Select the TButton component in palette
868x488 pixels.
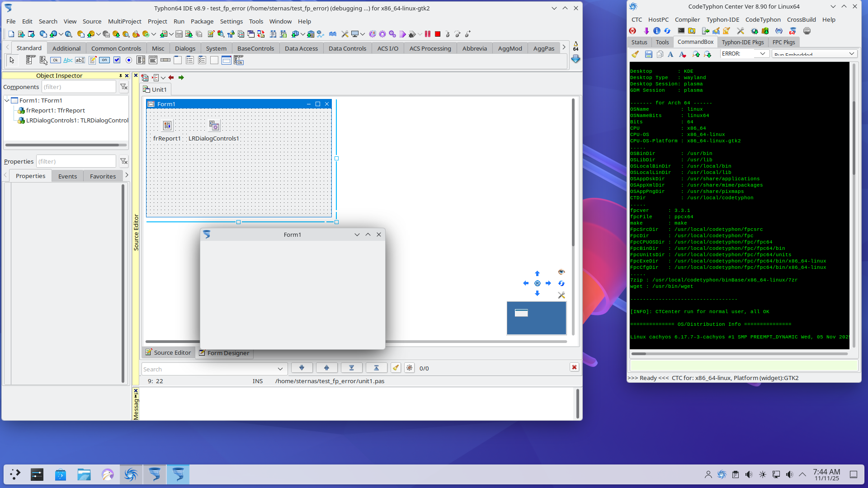pos(56,60)
